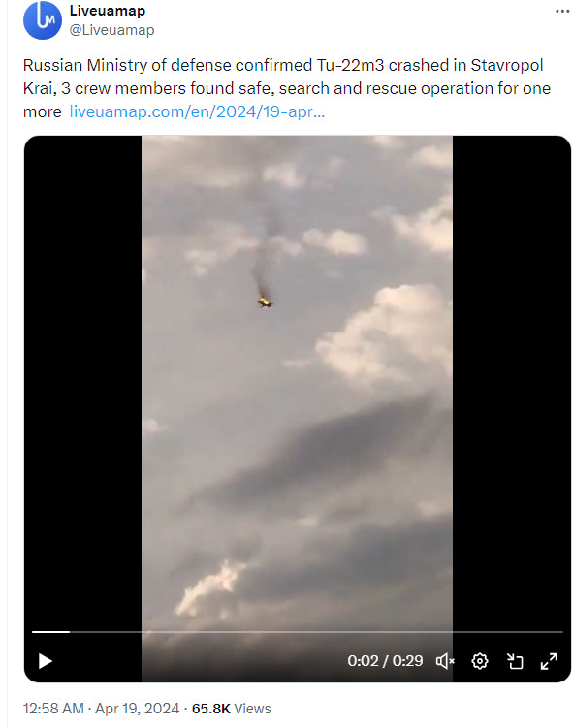Jump to the end of the video timeline
This screenshot has height=728, width=573.
point(562,632)
